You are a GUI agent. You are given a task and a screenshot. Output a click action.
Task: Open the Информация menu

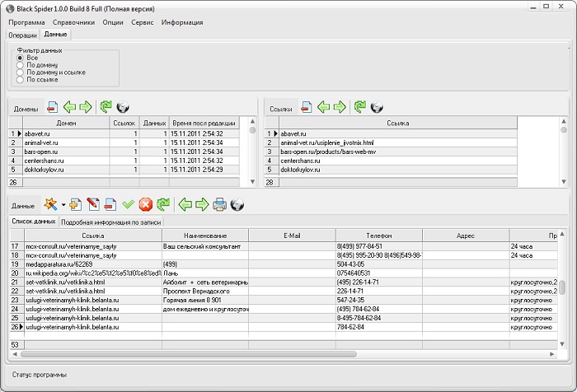tap(182, 22)
